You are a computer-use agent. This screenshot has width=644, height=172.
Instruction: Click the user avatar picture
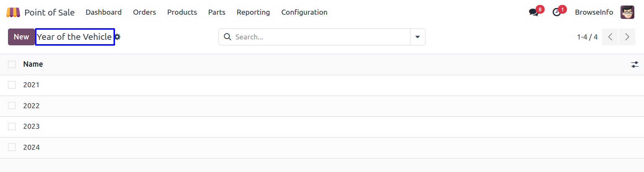627,13
